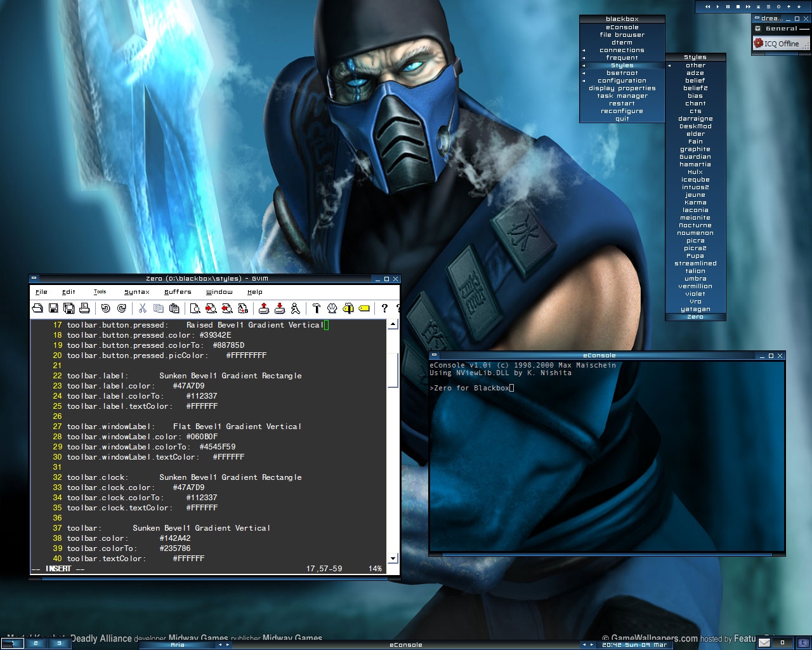812x650 pixels.
Task: Click the stop button in media control bar
Action: tap(738, 6)
